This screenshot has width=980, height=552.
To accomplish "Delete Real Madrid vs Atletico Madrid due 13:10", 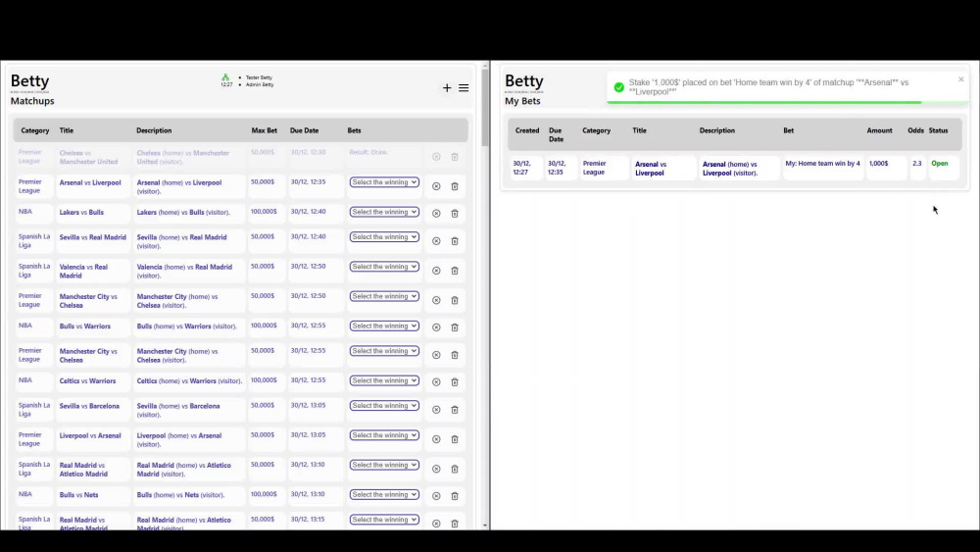I will pos(455,469).
